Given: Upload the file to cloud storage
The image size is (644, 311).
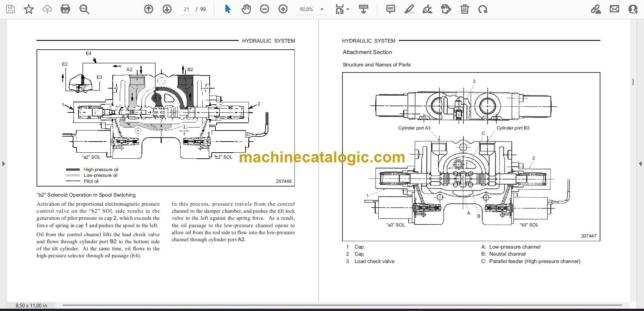Looking at the screenshot, I should (47, 9).
